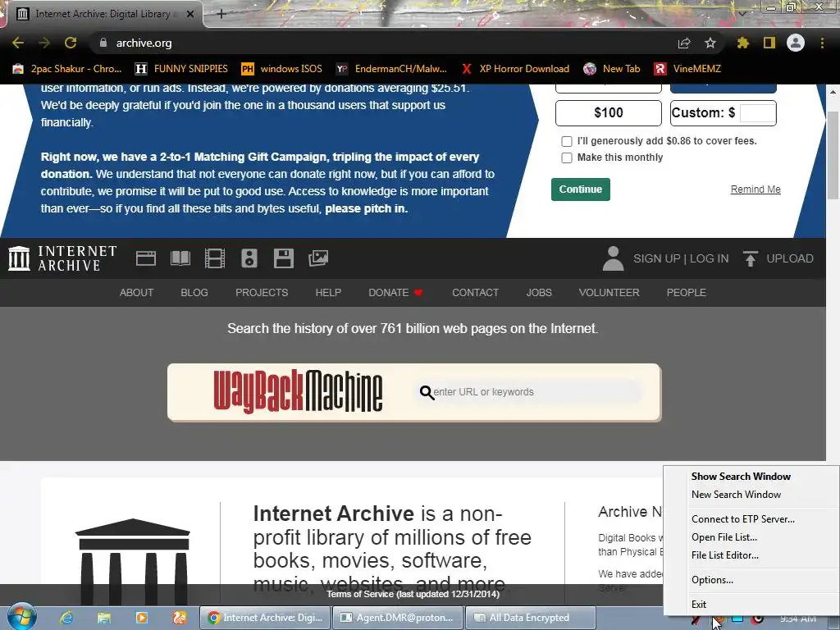Go back using the browser back arrow
The width and height of the screenshot is (840, 630).
18,43
